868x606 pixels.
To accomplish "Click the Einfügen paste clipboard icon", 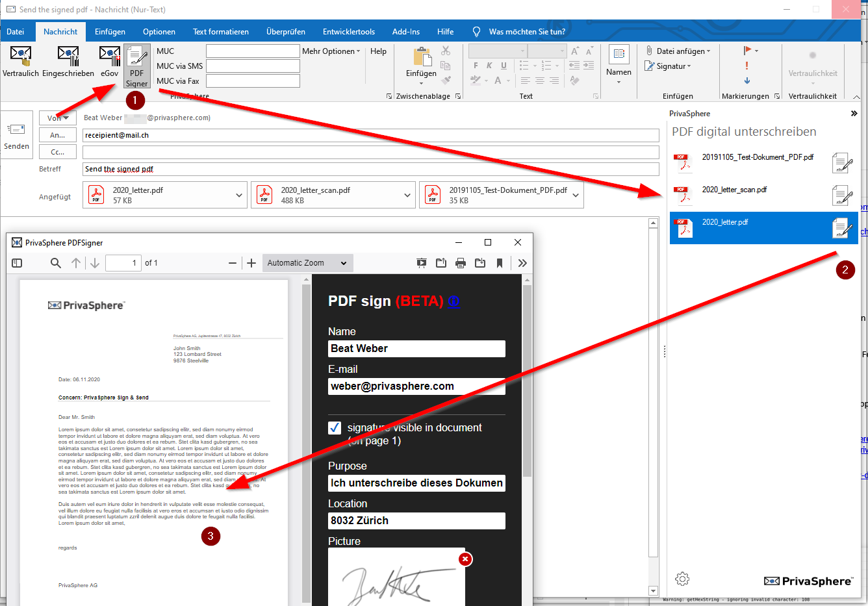I will pos(422,57).
